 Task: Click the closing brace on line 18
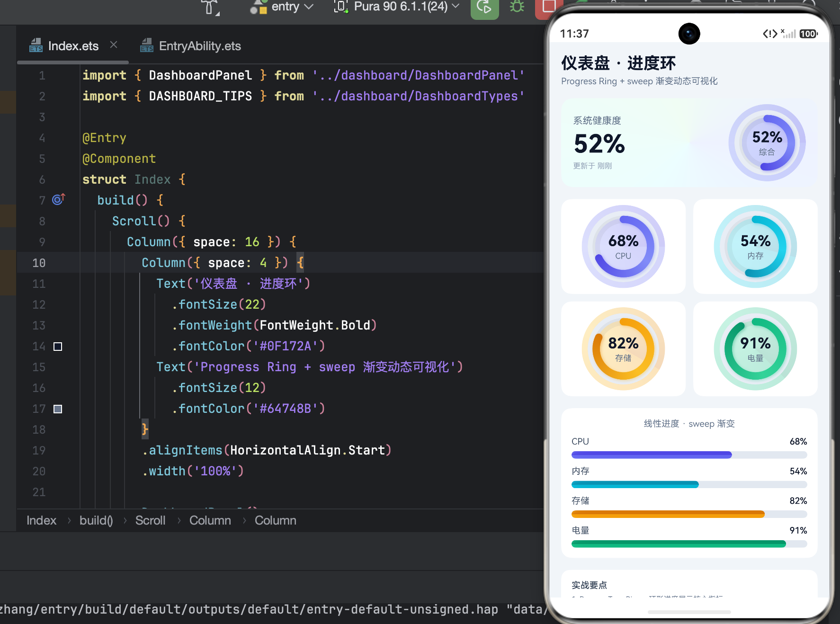coord(145,429)
